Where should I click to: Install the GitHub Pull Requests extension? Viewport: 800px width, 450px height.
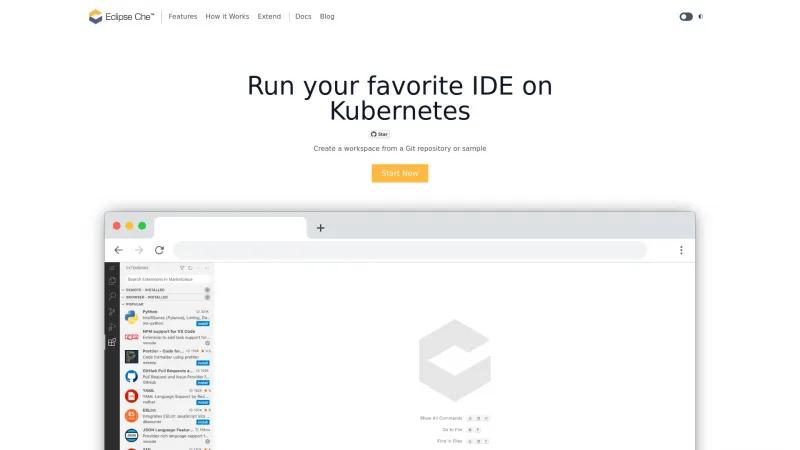click(203, 383)
